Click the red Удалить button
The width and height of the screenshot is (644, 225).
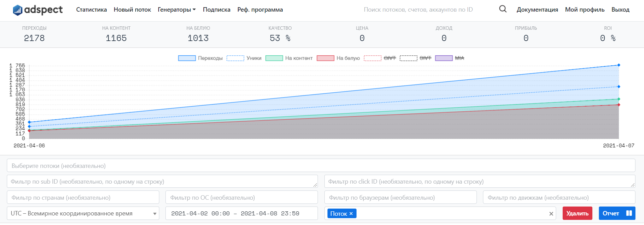[x=577, y=213]
